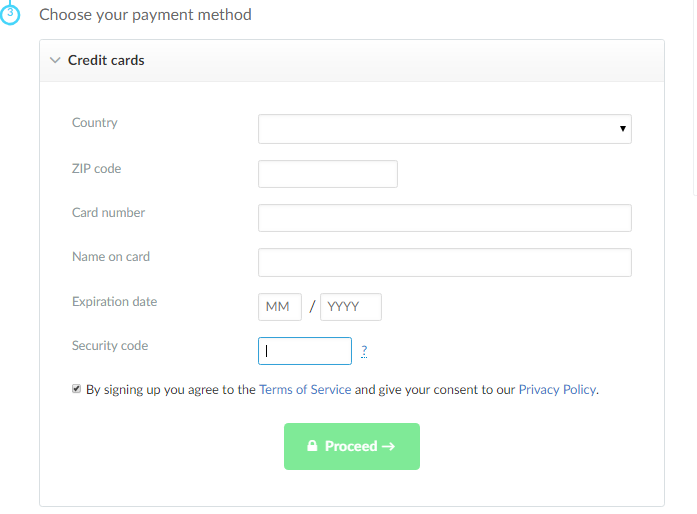Click the MM expiration month field

280,307
